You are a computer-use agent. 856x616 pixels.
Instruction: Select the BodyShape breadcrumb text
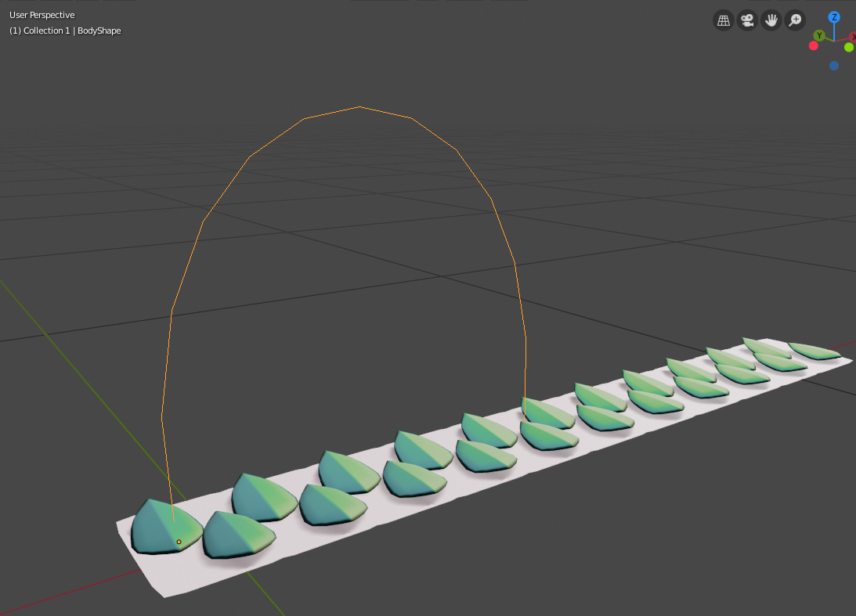tap(100, 31)
